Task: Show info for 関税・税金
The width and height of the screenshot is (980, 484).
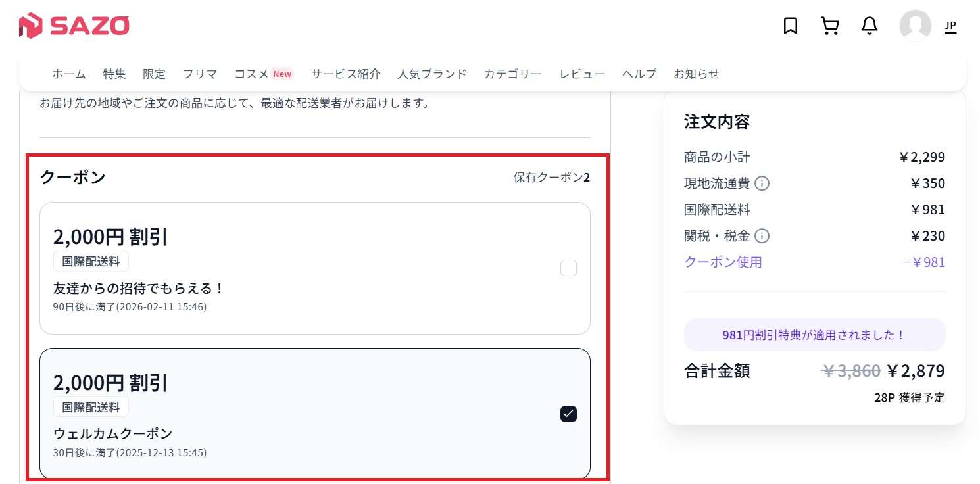Action: pyautogui.click(x=762, y=236)
